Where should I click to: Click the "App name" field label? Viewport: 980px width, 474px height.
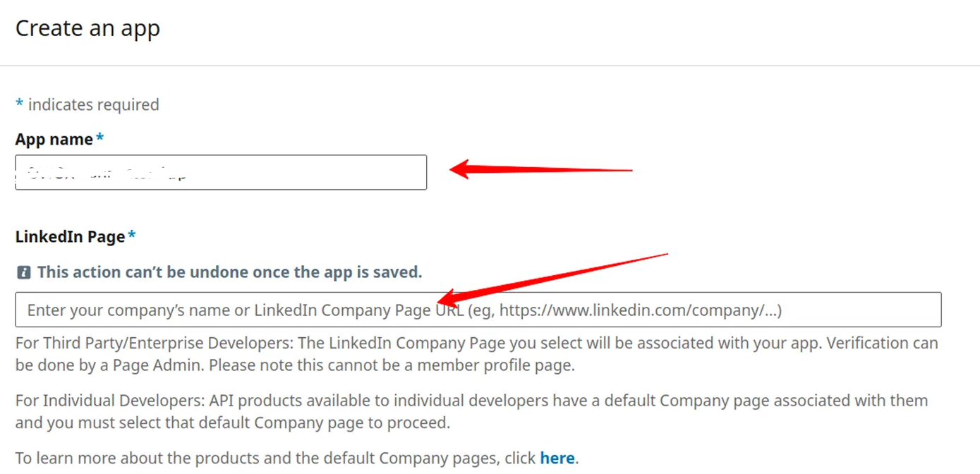tap(54, 139)
